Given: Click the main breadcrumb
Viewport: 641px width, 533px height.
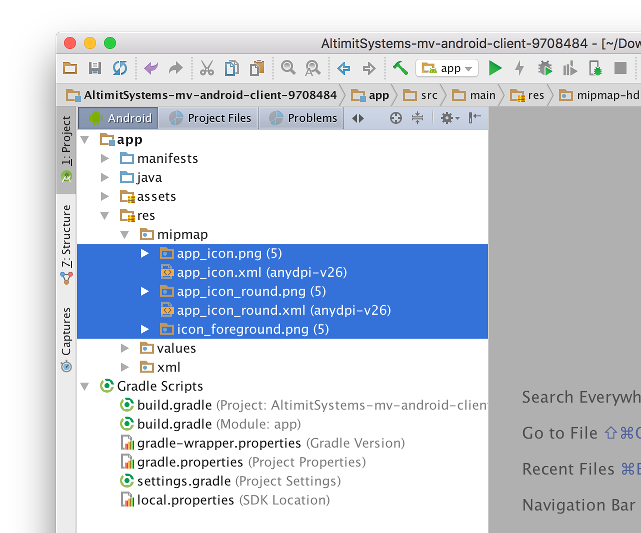Looking at the screenshot, I should (x=473, y=95).
